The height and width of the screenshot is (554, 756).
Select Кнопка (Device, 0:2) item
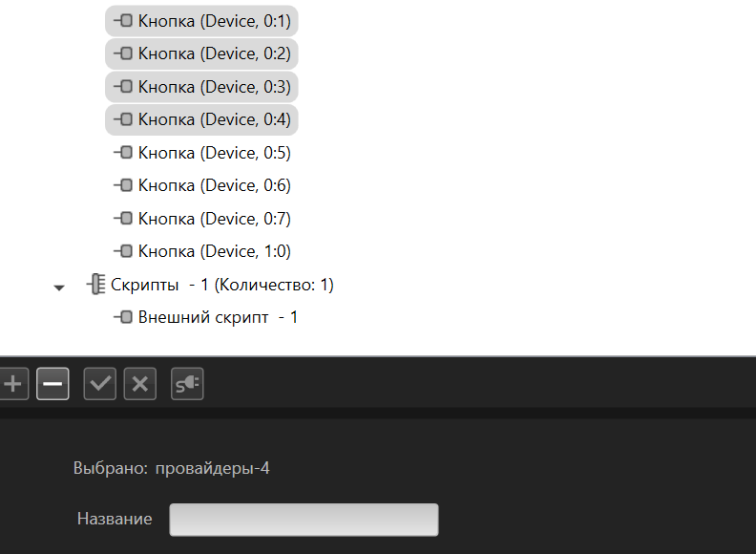[214, 53]
